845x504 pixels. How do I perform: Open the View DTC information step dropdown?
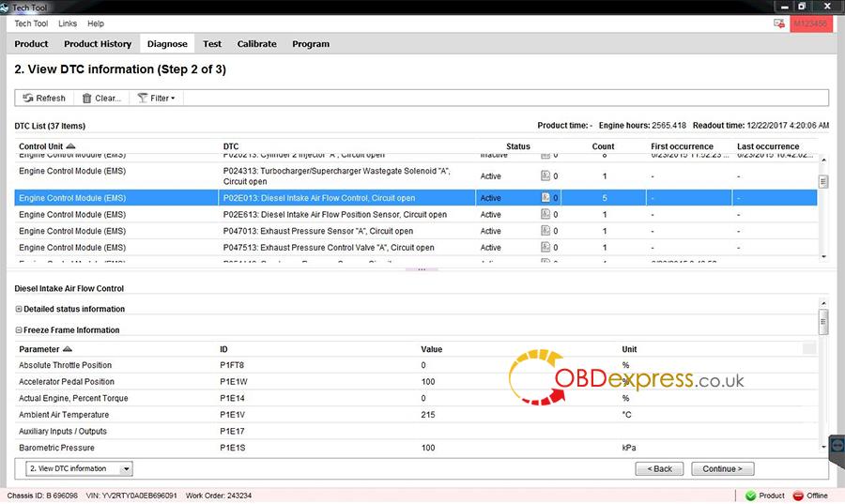126,468
